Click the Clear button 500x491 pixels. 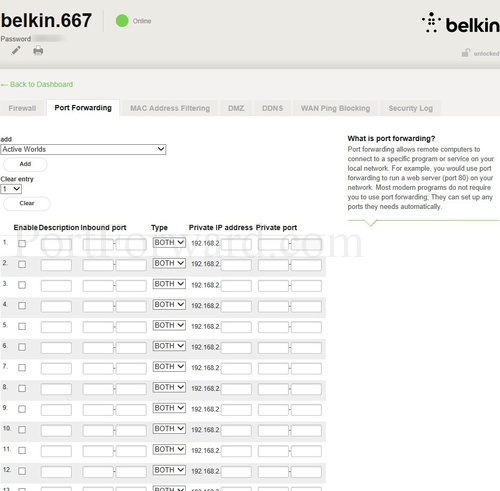[x=27, y=203]
